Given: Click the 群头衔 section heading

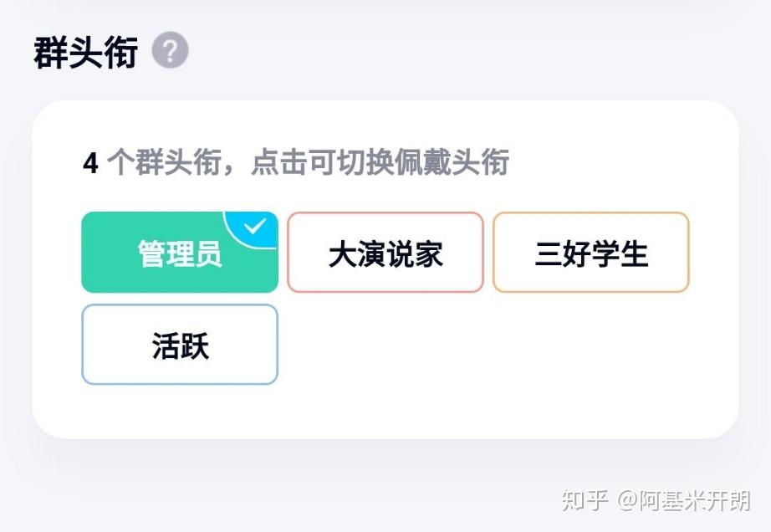Looking at the screenshot, I should (85, 53).
